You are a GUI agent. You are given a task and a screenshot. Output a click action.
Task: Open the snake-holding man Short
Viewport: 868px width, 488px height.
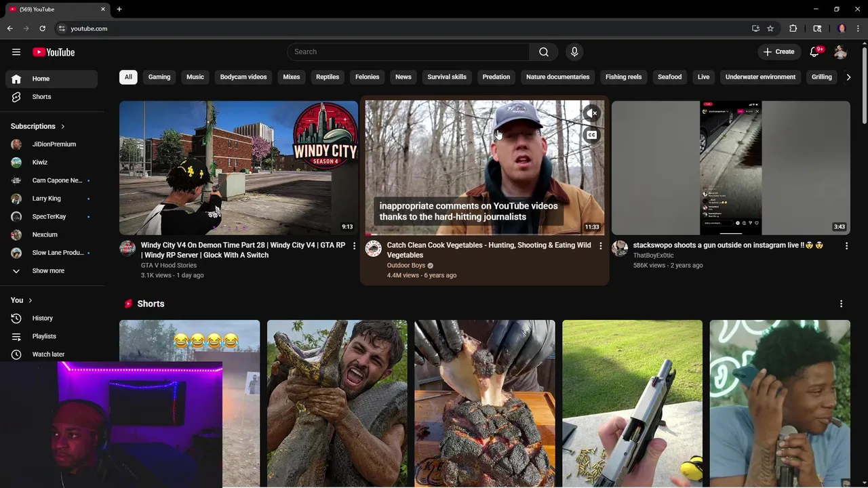tap(337, 404)
